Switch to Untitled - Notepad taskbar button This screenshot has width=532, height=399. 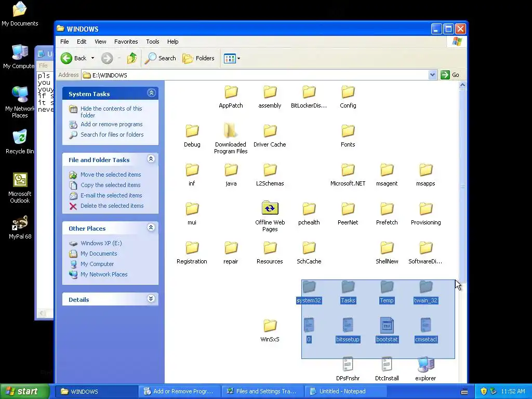pyautogui.click(x=345, y=391)
